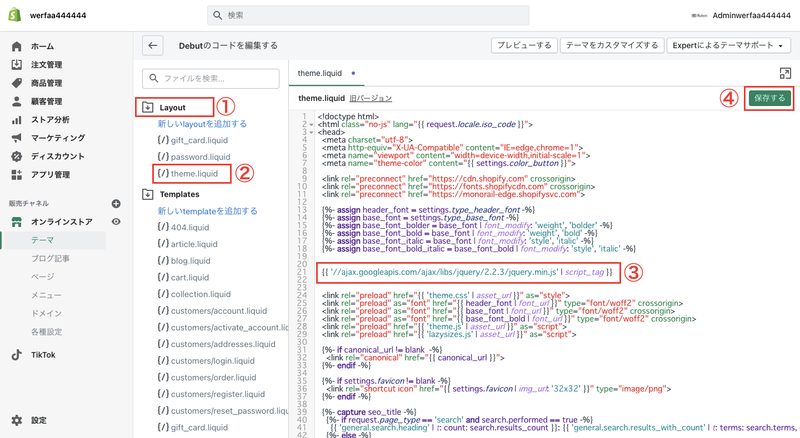Open customers/activate_account.liquid file
800x438 pixels.
(222, 327)
